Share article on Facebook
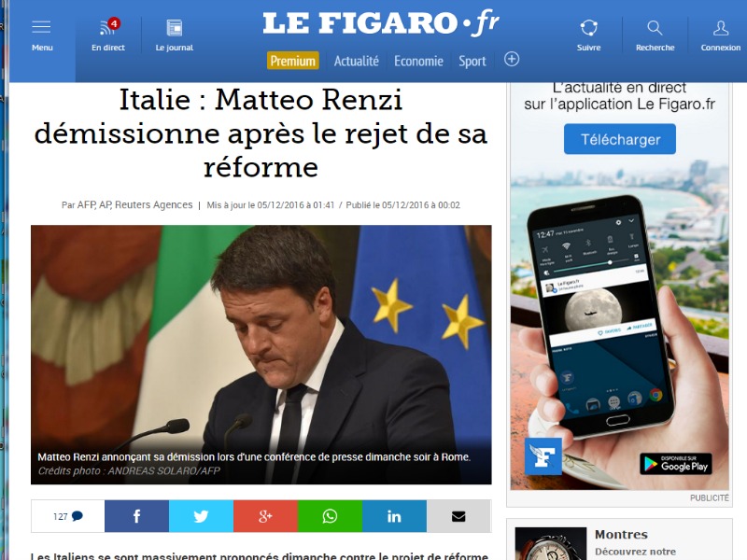Viewport: 747px width, 560px height. coord(136,516)
